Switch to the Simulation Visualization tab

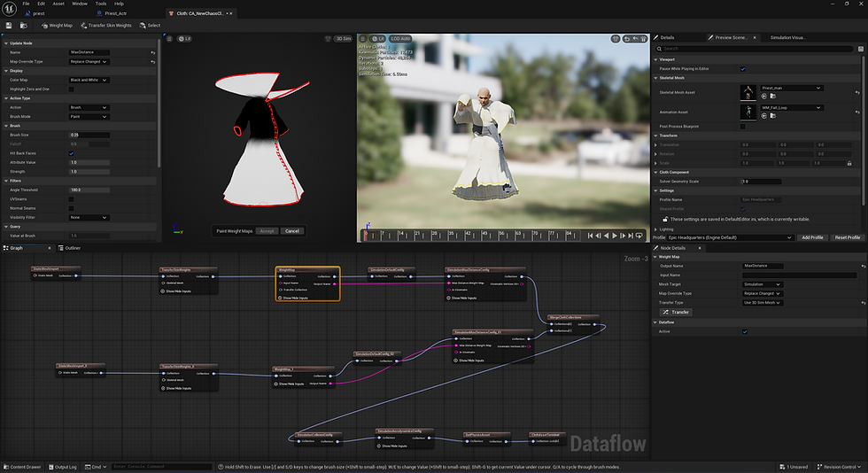click(787, 38)
